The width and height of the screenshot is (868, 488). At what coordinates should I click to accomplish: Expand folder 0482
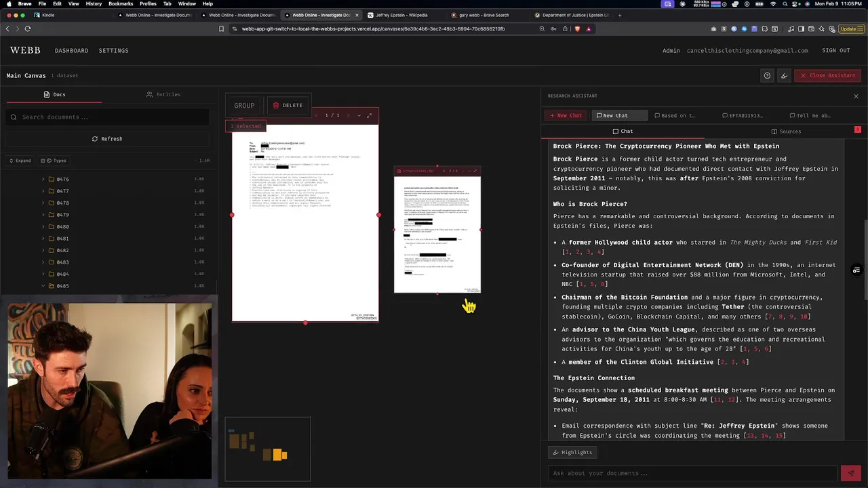(x=43, y=250)
